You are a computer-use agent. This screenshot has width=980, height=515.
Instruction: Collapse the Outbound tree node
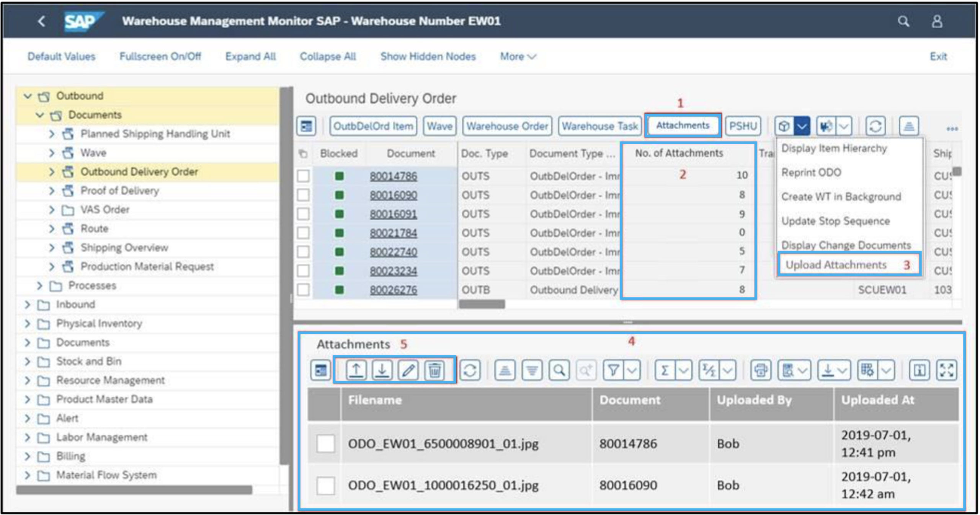pyautogui.click(x=28, y=96)
